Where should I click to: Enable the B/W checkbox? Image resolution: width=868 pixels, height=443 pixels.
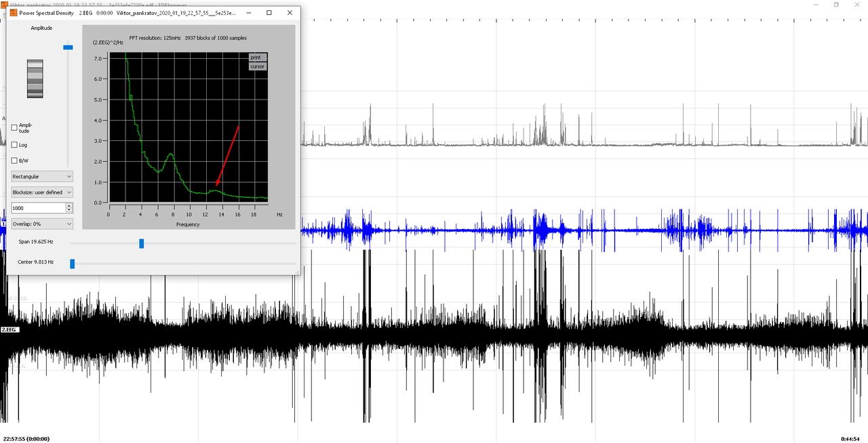pos(15,161)
